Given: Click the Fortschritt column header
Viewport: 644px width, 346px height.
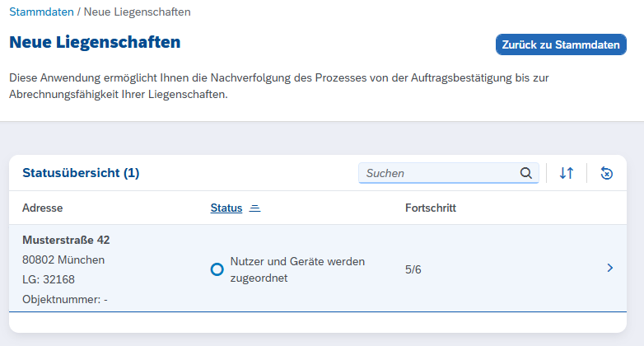Looking at the screenshot, I should (x=431, y=208).
